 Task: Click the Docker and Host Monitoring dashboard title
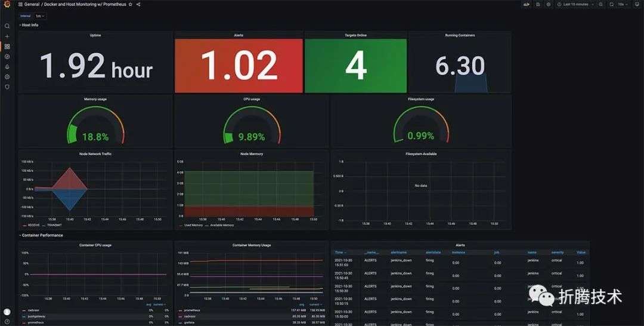pyautogui.click(x=85, y=4)
